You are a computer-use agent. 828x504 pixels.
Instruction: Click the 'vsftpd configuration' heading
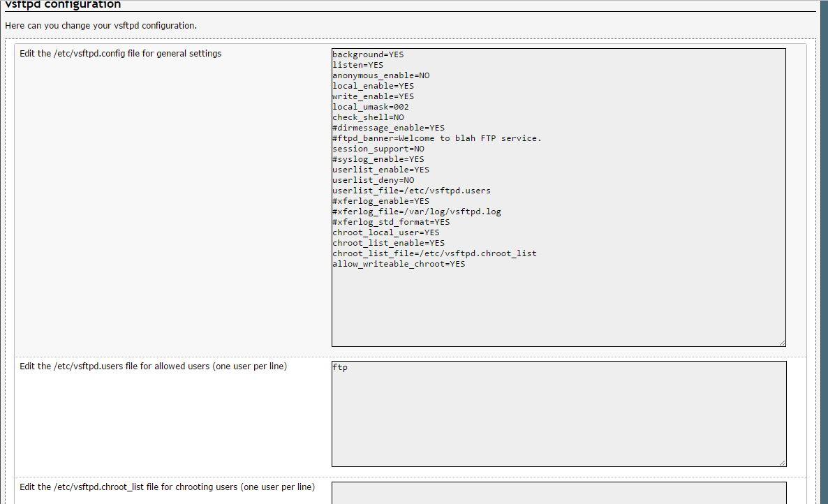pos(63,5)
